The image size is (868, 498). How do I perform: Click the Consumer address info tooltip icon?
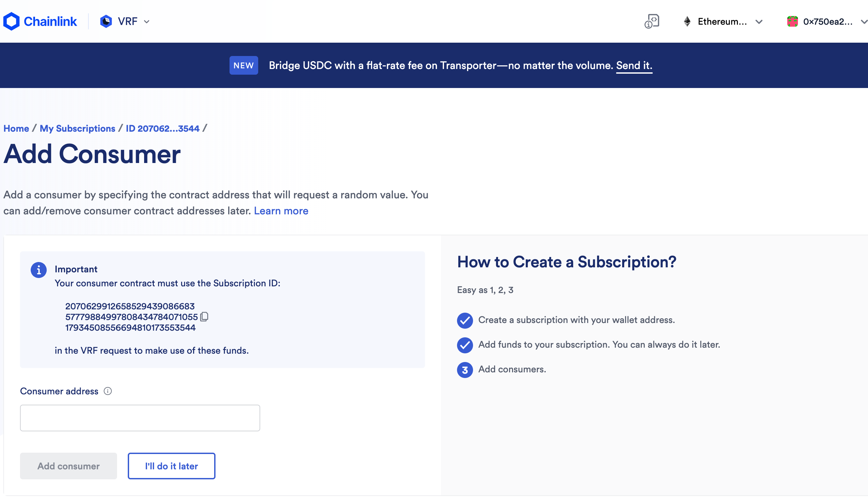click(x=107, y=391)
